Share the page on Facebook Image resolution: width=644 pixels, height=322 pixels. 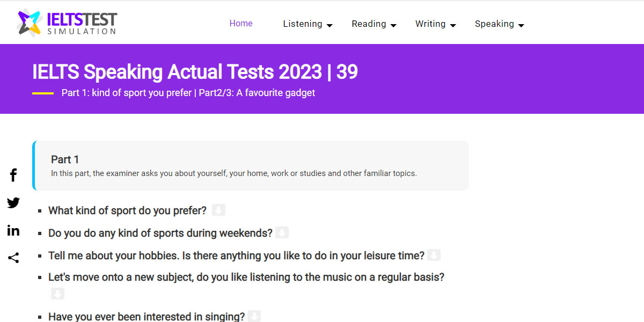pyautogui.click(x=13, y=174)
